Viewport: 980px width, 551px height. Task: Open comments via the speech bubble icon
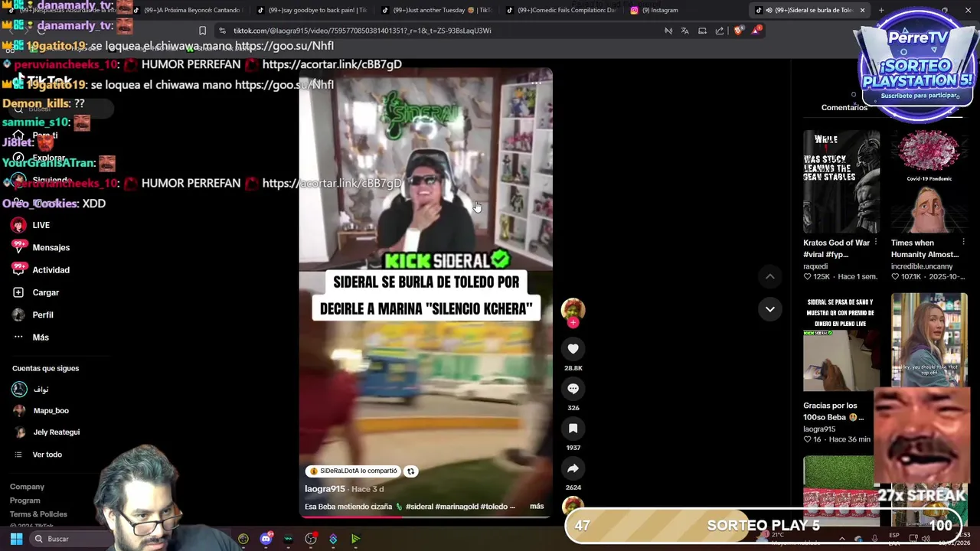point(573,389)
